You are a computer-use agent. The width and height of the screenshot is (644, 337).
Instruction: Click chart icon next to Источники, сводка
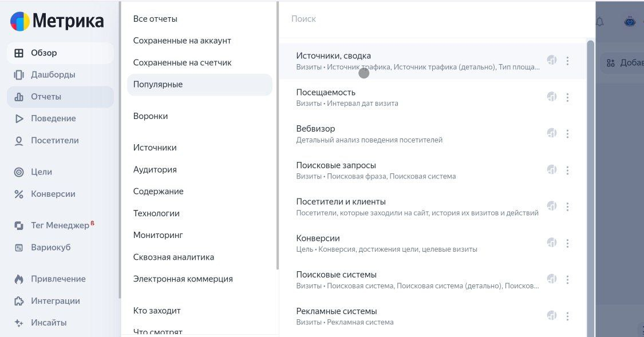click(x=552, y=60)
